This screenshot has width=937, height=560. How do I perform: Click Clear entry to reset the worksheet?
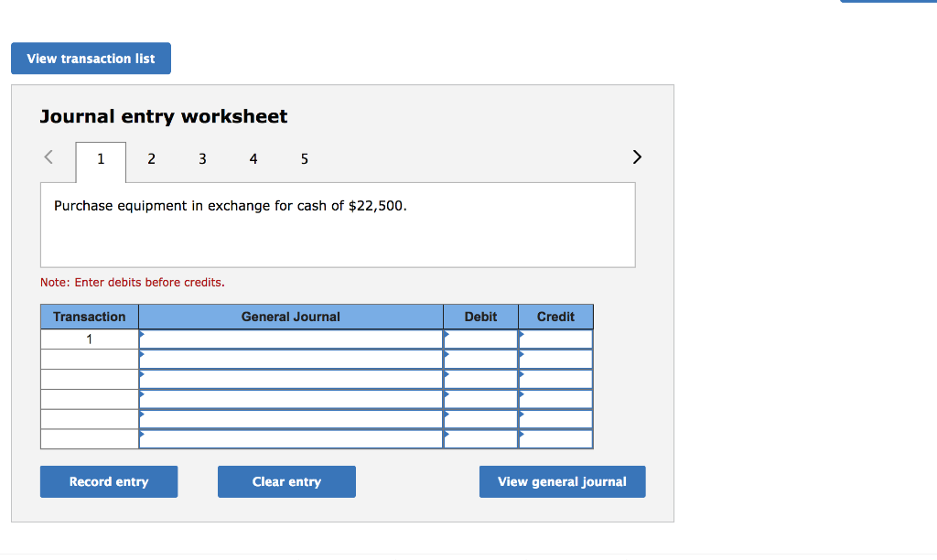[x=286, y=481]
